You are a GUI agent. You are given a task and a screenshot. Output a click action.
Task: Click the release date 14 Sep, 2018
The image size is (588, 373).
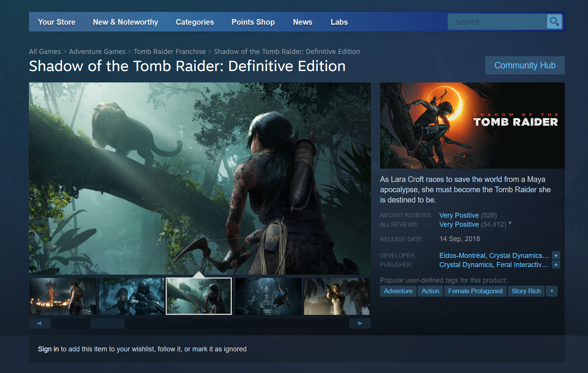460,239
